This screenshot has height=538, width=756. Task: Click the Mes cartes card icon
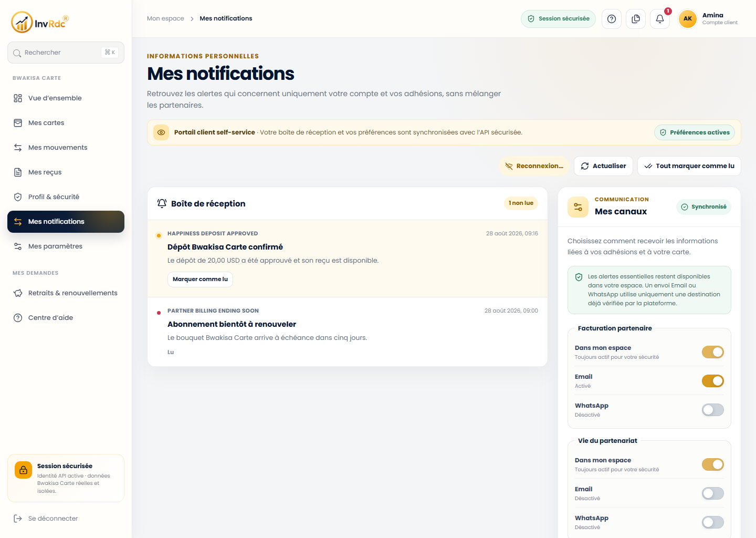[18, 123]
